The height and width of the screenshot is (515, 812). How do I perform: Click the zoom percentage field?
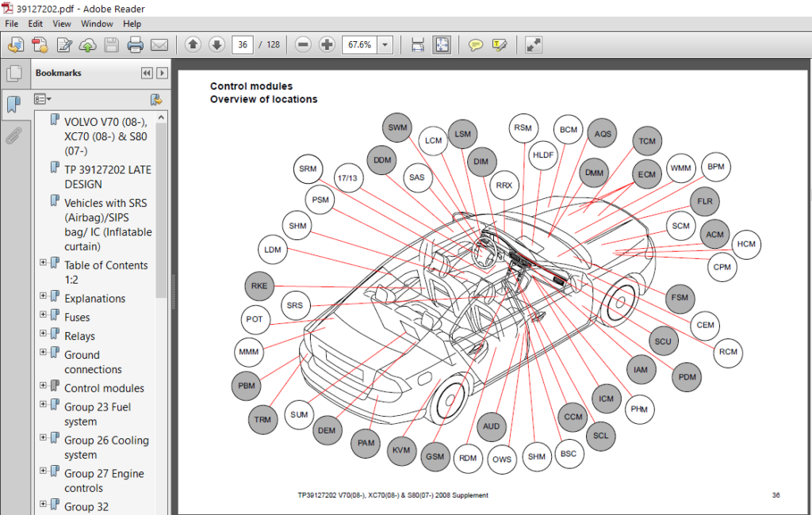pyautogui.click(x=360, y=45)
